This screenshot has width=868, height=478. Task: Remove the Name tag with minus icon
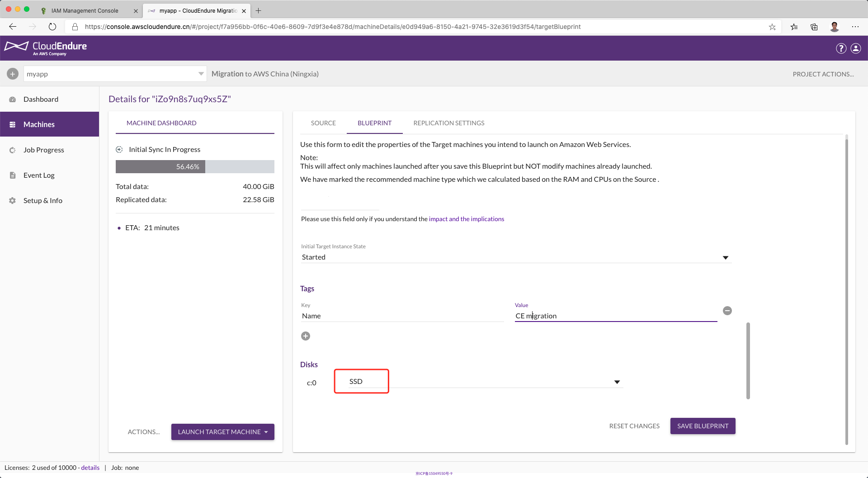click(x=727, y=311)
